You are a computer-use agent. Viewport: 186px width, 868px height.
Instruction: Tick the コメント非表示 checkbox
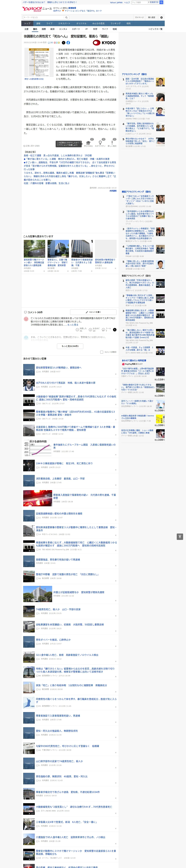click(x=102, y=352)
